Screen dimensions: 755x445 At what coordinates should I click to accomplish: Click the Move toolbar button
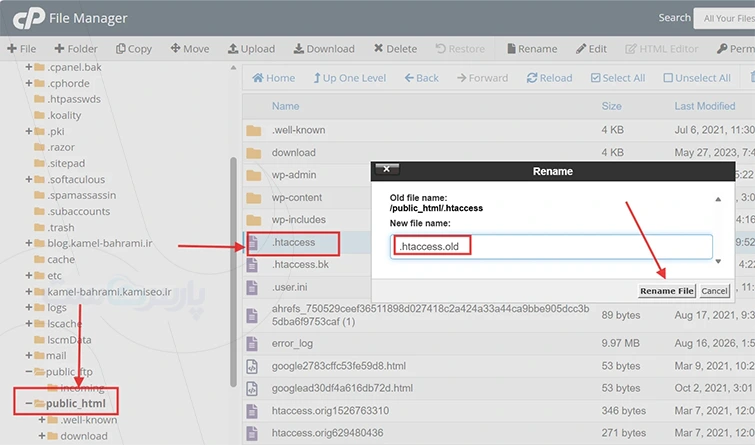pyautogui.click(x=190, y=49)
